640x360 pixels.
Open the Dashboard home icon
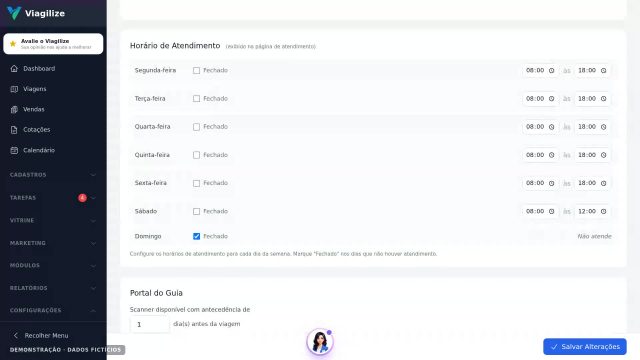[x=14, y=69]
